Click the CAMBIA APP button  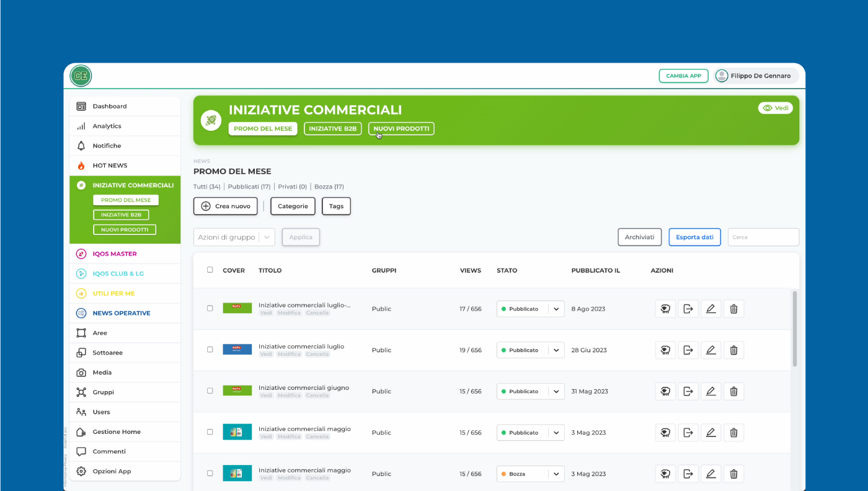pyautogui.click(x=683, y=76)
